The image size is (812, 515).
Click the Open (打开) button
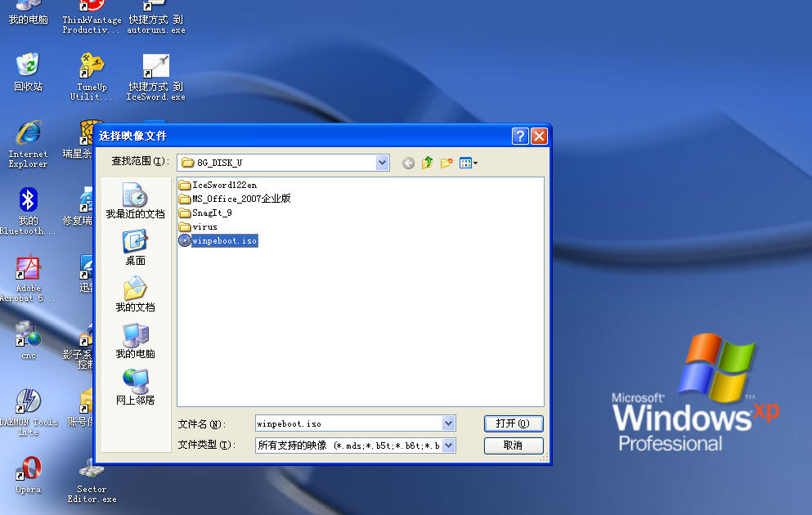coord(514,423)
